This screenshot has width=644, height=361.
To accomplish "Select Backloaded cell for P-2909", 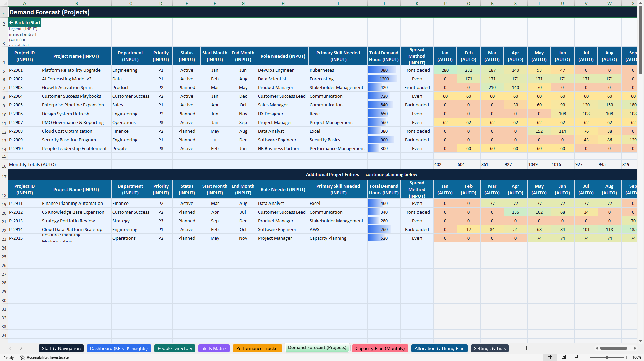I will (417, 140).
